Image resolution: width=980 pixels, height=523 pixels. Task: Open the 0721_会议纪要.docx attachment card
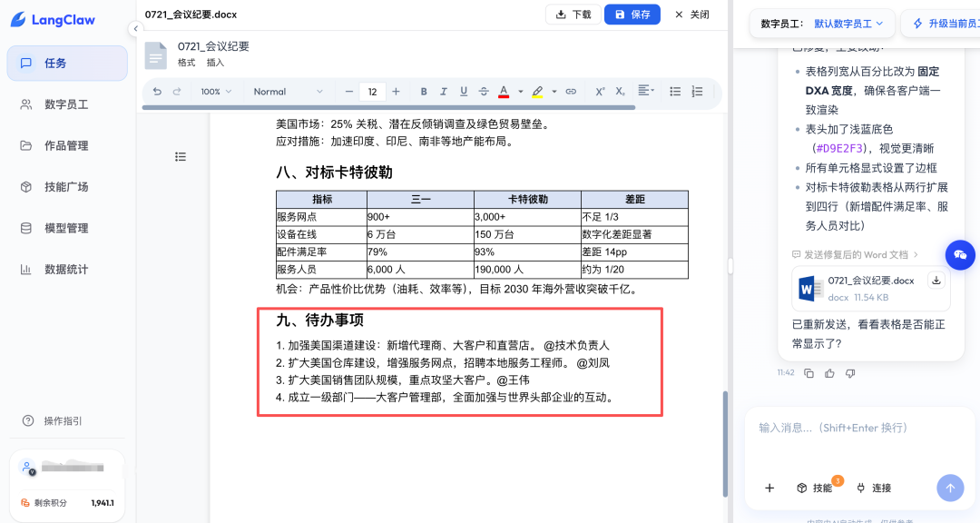coord(870,289)
